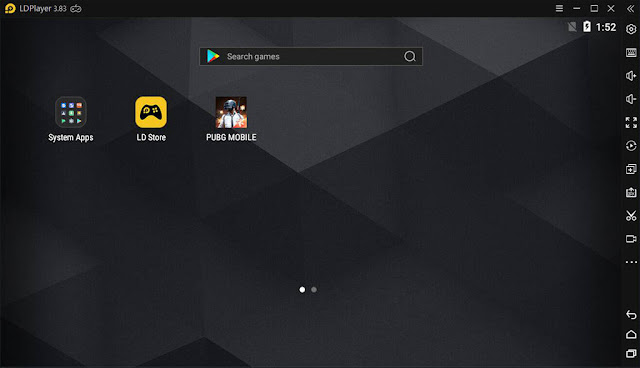Open LDPlayer settings gear icon

(x=631, y=29)
